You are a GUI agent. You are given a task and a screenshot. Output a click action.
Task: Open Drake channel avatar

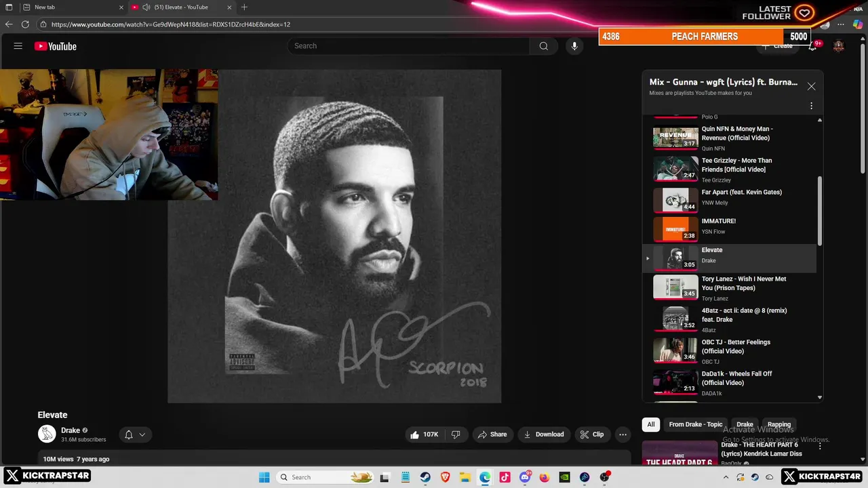click(47, 434)
